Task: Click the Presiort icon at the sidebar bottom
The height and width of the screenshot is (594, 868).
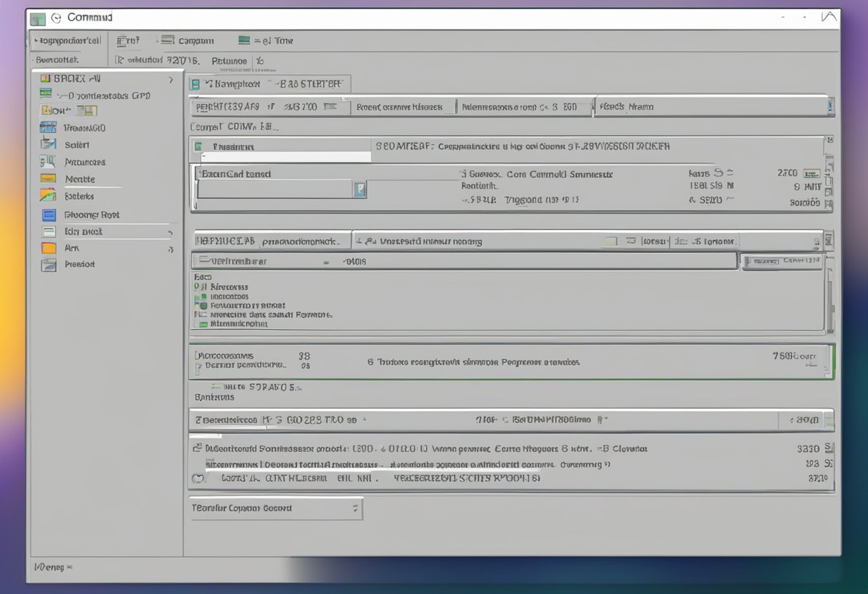Action: coord(49,265)
